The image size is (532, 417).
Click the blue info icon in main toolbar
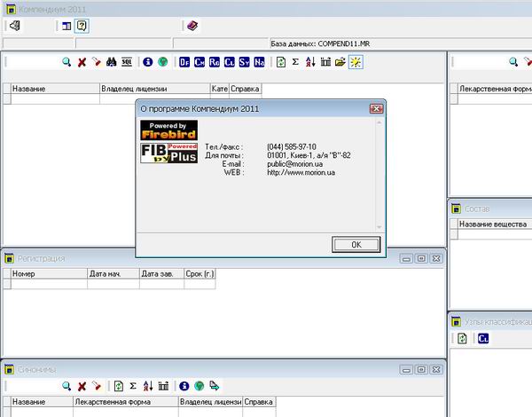coord(148,62)
